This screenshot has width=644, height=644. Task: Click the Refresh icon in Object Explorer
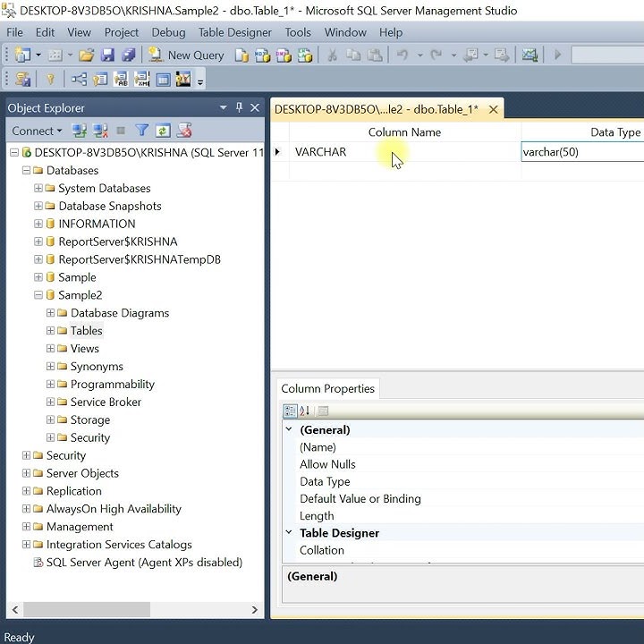tap(163, 131)
